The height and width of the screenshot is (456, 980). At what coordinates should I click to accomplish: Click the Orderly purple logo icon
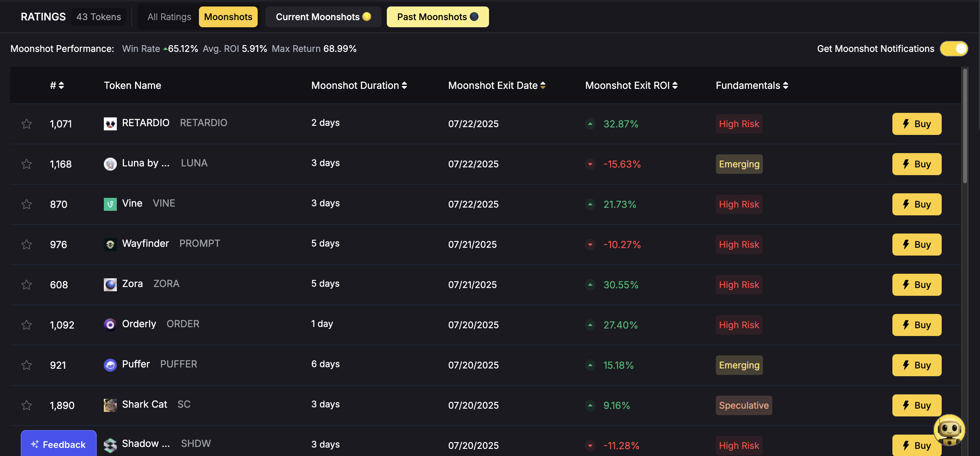(x=110, y=325)
